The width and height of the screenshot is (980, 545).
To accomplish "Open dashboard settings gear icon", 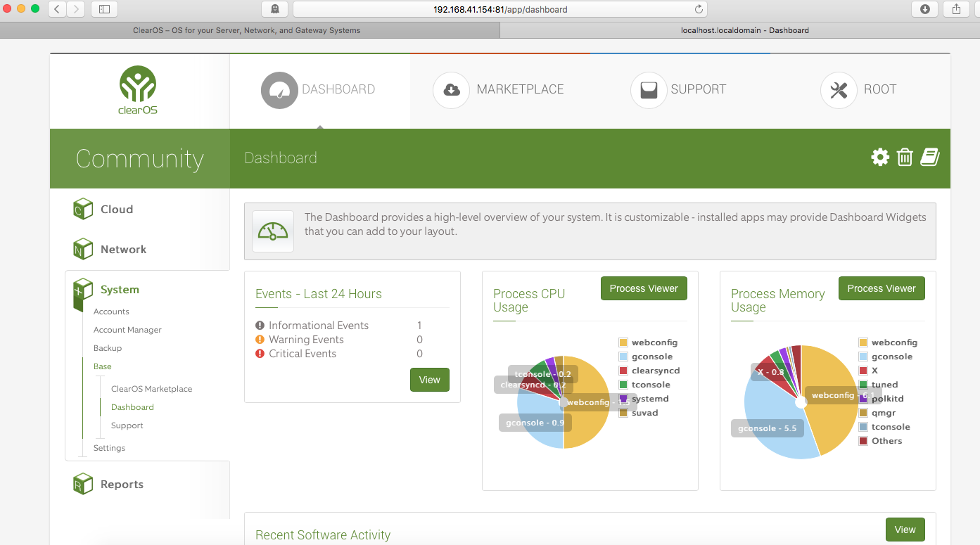I will [880, 157].
